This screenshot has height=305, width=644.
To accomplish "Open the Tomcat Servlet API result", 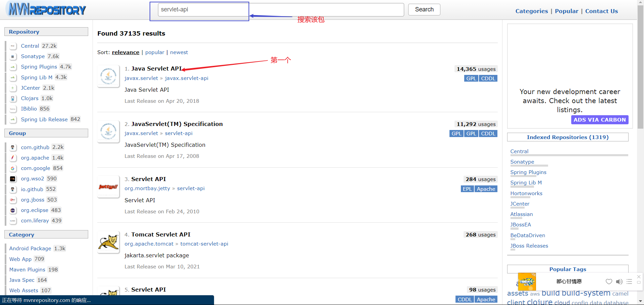I will (161, 234).
